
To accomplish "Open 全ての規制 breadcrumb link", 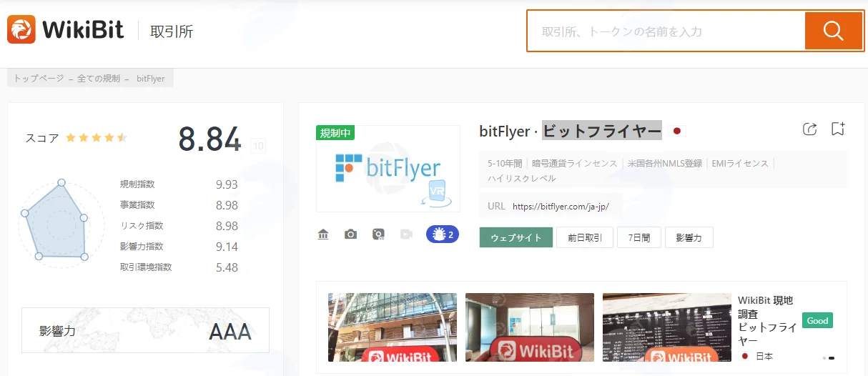I will 99,79.
